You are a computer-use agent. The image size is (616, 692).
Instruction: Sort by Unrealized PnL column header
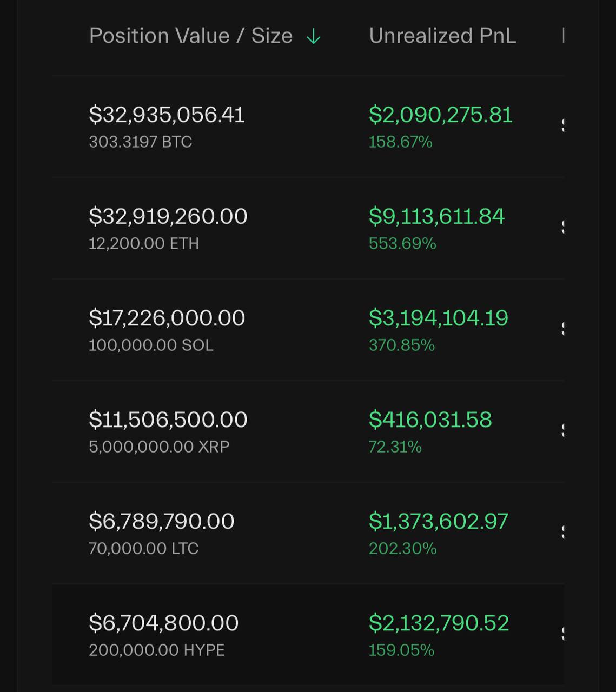442,36
